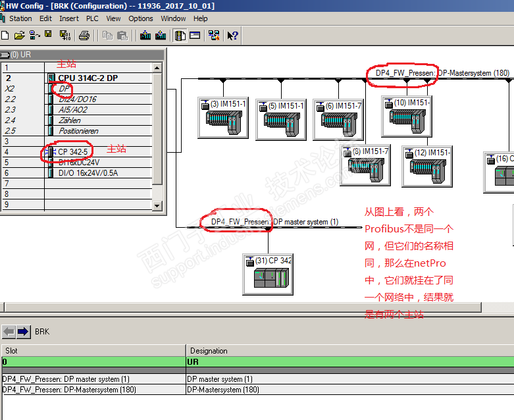Viewport: 514px width, 420px height.
Task: Open the PLC menu
Action: [92, 18]
